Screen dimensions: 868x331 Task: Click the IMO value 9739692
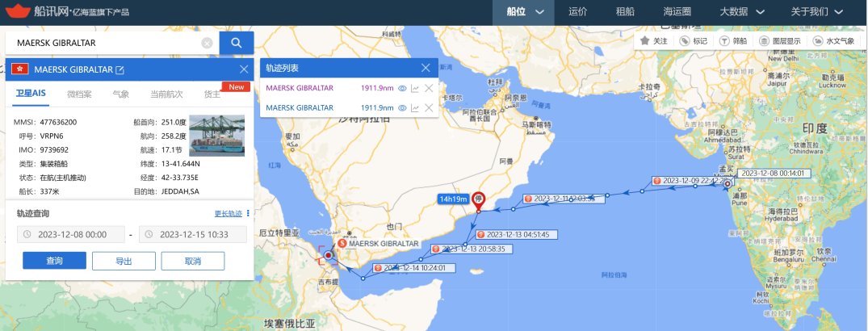point(54,149)
